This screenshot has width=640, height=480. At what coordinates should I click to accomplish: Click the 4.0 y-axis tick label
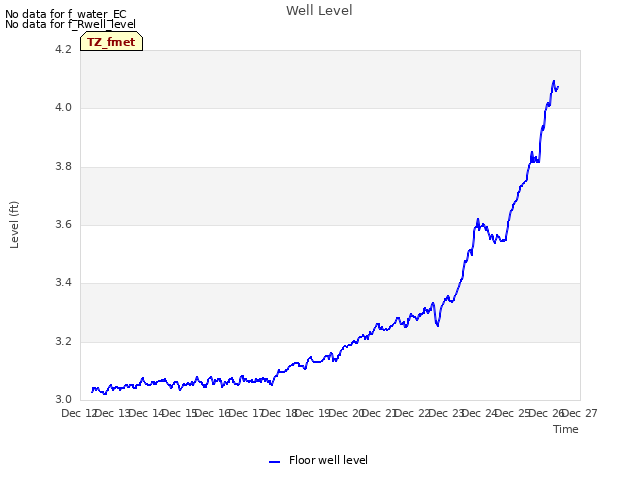[63, 108]
